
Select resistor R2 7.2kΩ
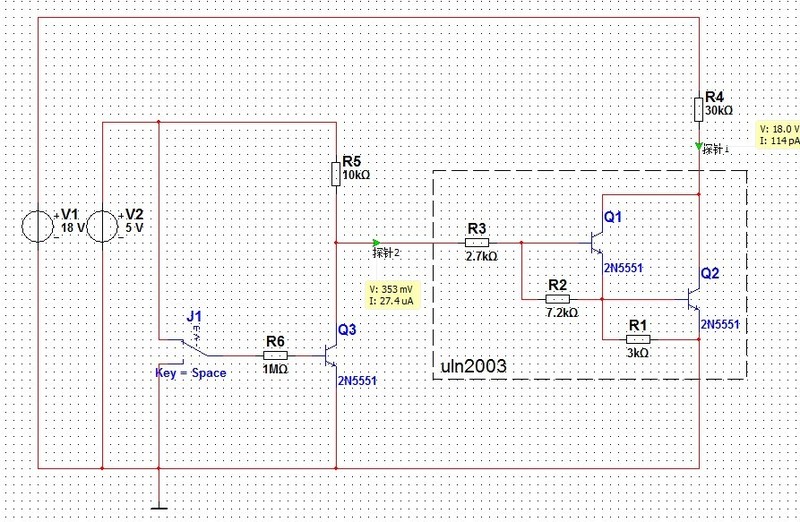click(x=557, y=298)
